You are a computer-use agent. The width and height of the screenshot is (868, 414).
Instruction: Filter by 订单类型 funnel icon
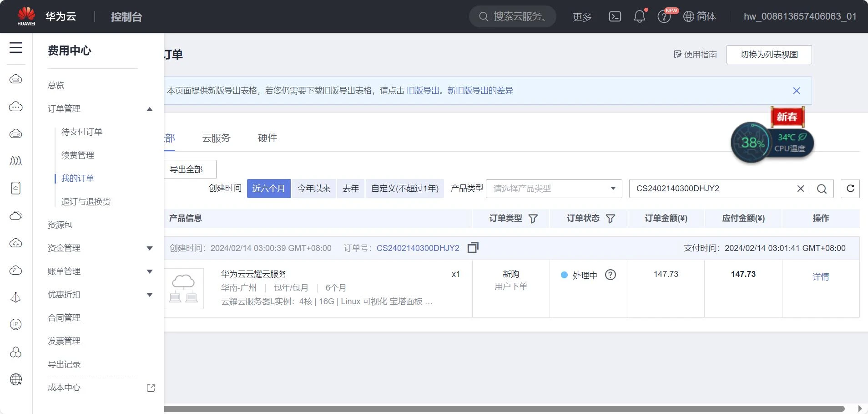tap(533, 219)
